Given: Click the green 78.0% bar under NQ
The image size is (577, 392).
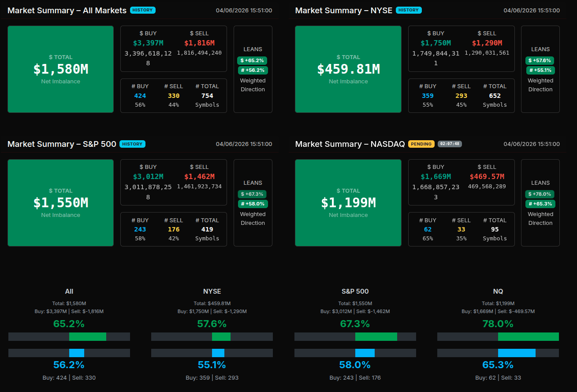Looking at the screenshot, I should (x=528, y=337).
